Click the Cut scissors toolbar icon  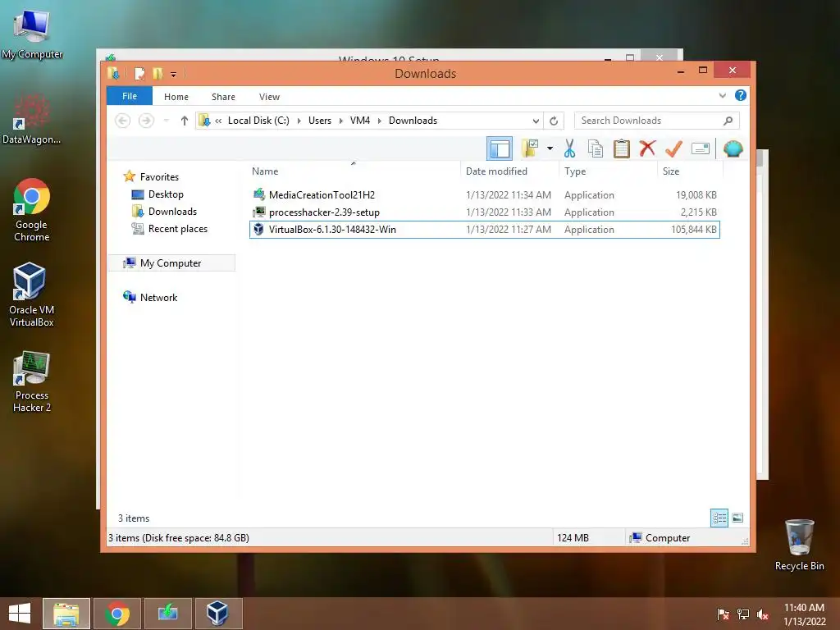[x=569, y=148]
